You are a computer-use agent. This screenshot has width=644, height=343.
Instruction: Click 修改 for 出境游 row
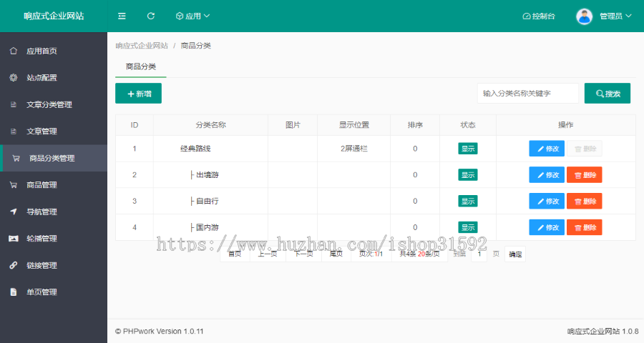(x=547, y=175)
